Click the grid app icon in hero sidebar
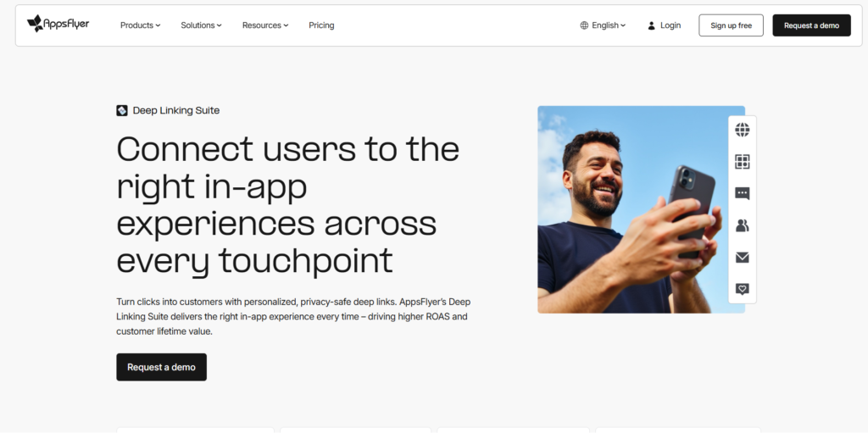The width and height of the screenshot is (868, 433). tap(743, 162)
